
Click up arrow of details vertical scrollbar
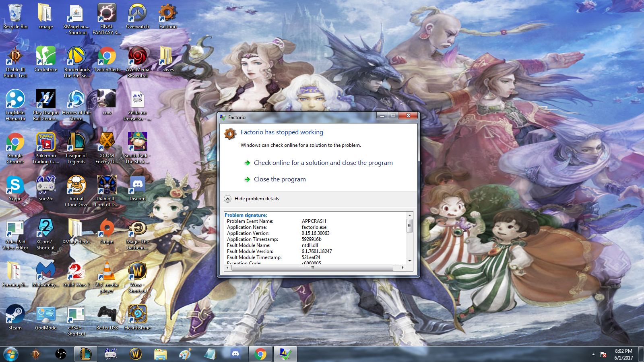410,215
